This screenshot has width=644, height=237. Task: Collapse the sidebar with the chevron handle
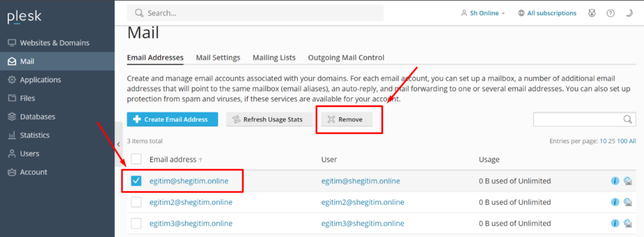tap(118, 144)
